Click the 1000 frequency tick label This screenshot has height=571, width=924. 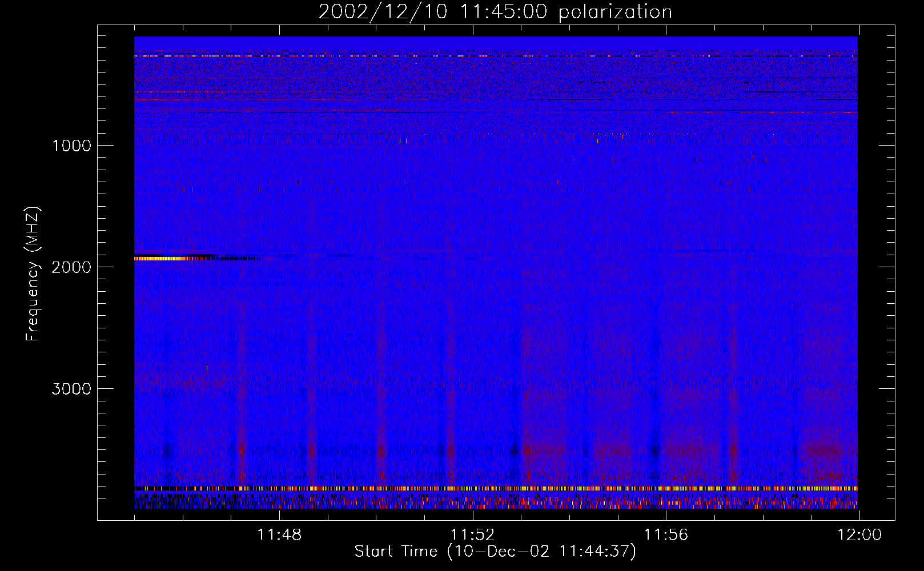(x=72, y=146)
